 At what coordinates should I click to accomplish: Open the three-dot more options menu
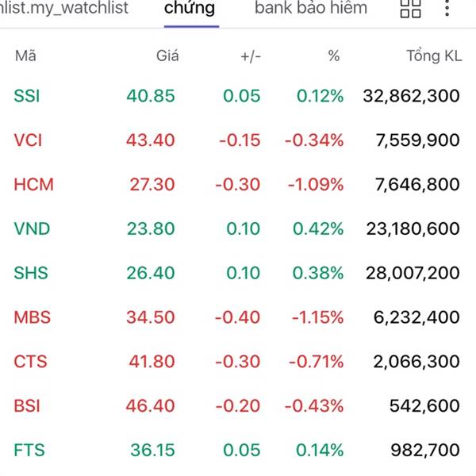pos(449,9)
